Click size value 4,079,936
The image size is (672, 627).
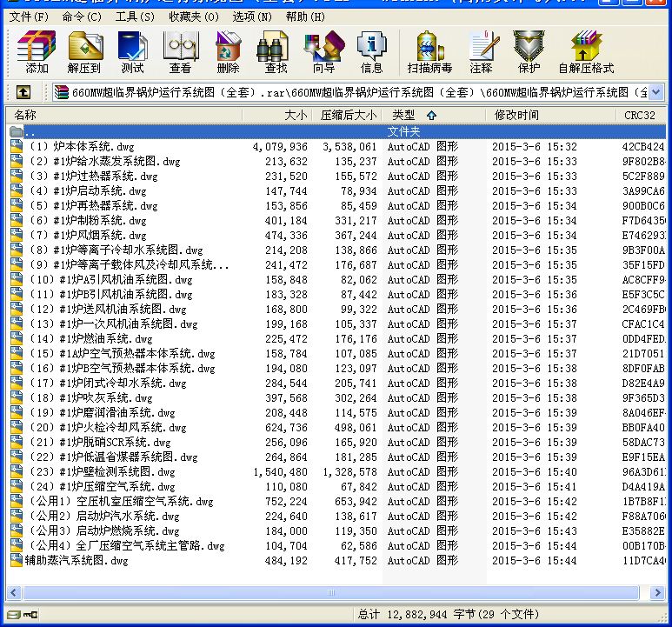pyautogui.click(x=280, y=147)
